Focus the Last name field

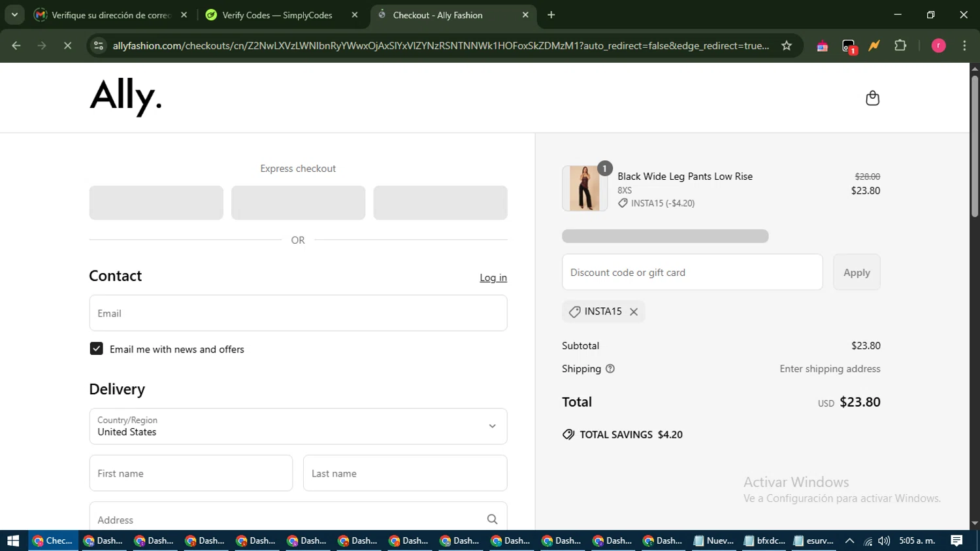tap(405, 473)
